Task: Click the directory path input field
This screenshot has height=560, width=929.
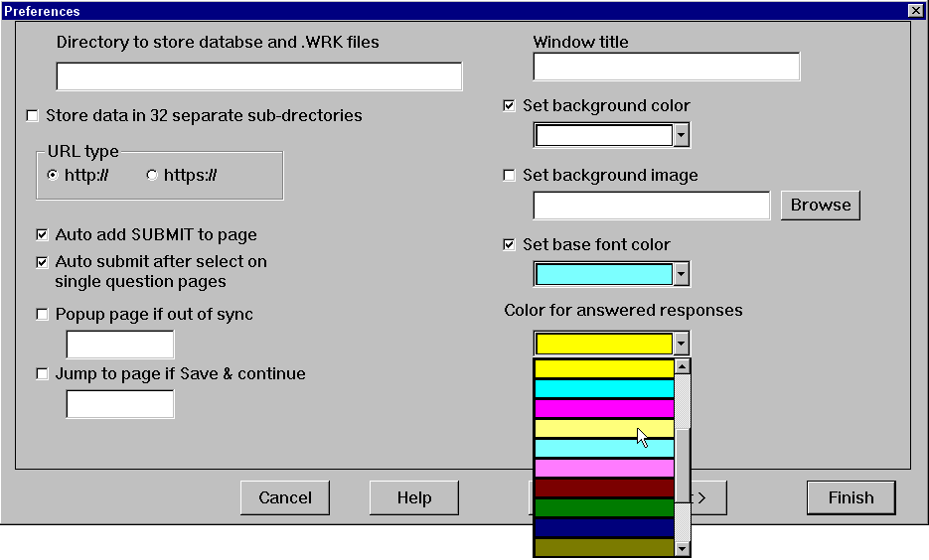Action: point(259,76)
